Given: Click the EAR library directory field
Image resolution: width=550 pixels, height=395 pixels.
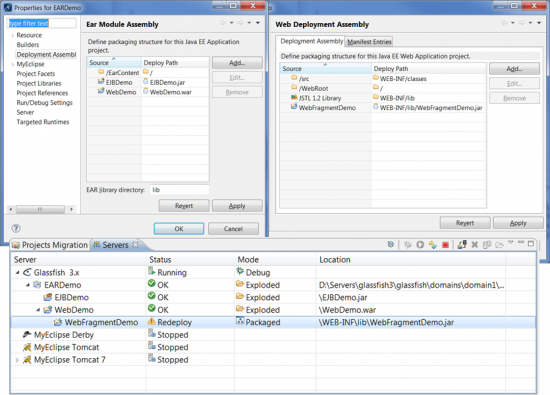Looking at the screenshot, I should point(180,190).
